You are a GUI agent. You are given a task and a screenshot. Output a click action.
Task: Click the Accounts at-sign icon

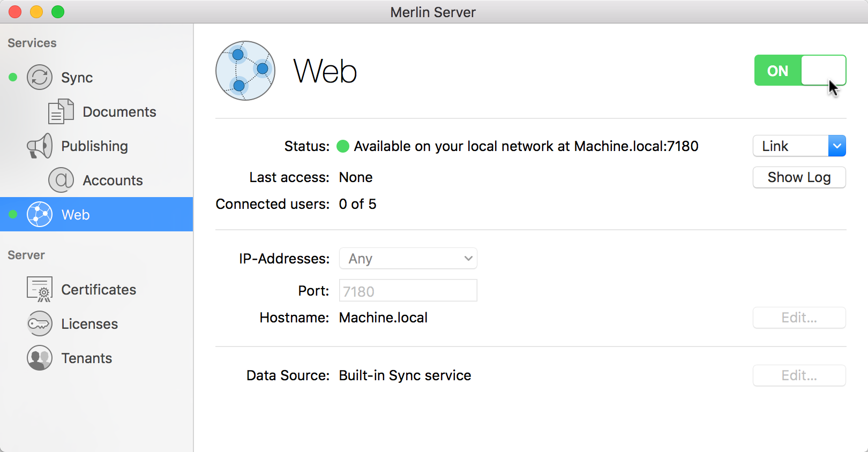click(61, 180)
